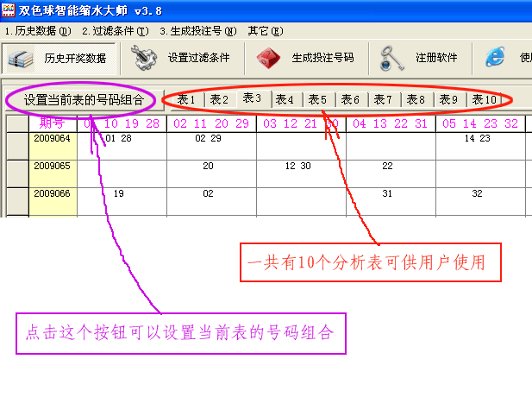The width and height of the screenshot is (532, 397).
Task: Click the row selector for row 2009065
Action: coord(17,173)
